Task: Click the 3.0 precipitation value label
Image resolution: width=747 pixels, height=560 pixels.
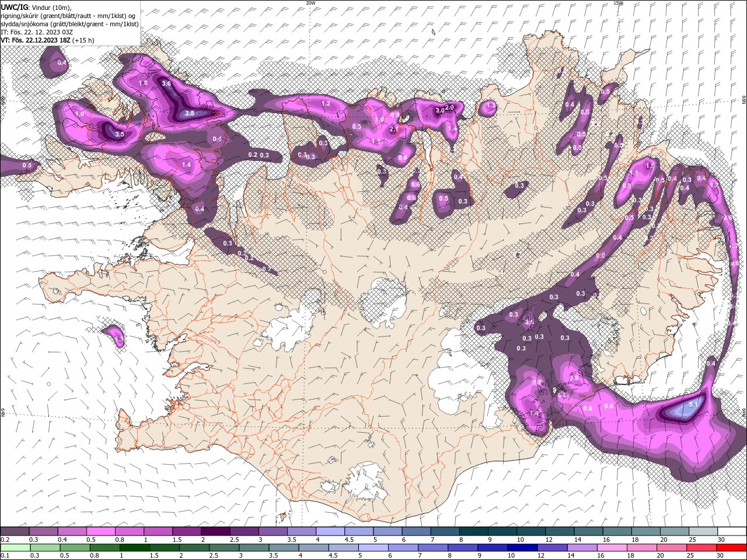Action: [x=439, y=110]
